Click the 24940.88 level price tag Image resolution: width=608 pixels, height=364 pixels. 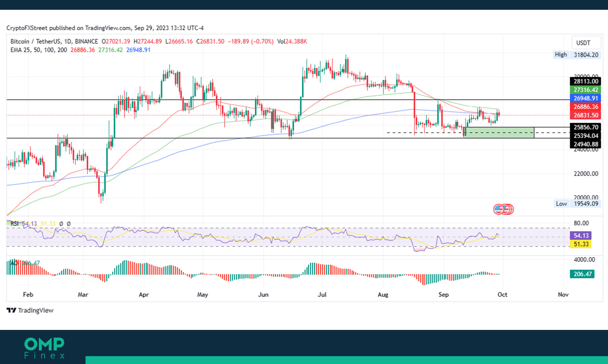coord(585,144)
